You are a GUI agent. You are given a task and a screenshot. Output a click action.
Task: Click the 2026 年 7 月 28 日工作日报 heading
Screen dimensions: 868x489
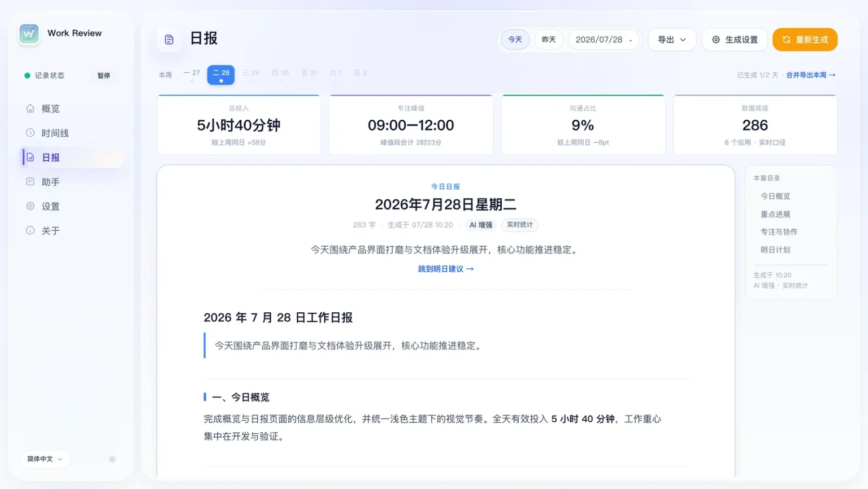coord(278,317)
